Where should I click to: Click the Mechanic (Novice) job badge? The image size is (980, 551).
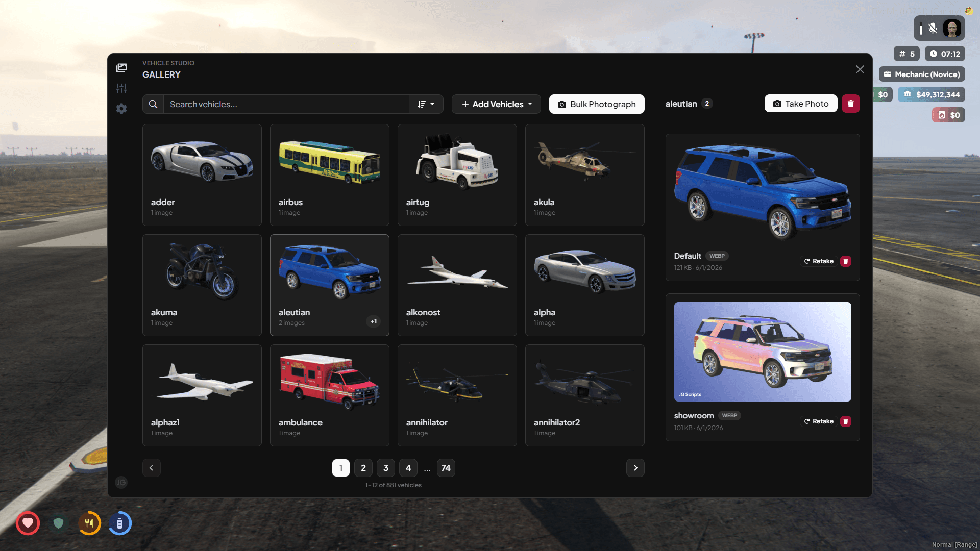922,74
